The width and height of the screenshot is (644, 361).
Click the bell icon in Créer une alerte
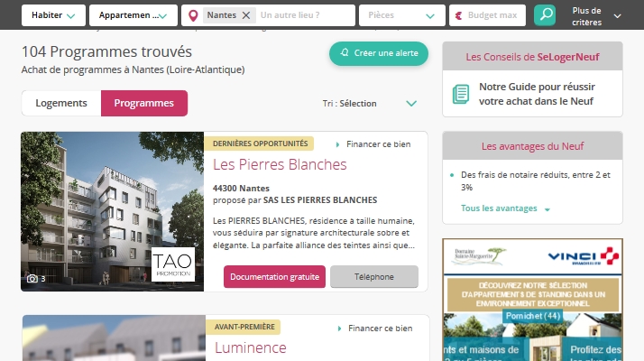(x=345, y=52)
